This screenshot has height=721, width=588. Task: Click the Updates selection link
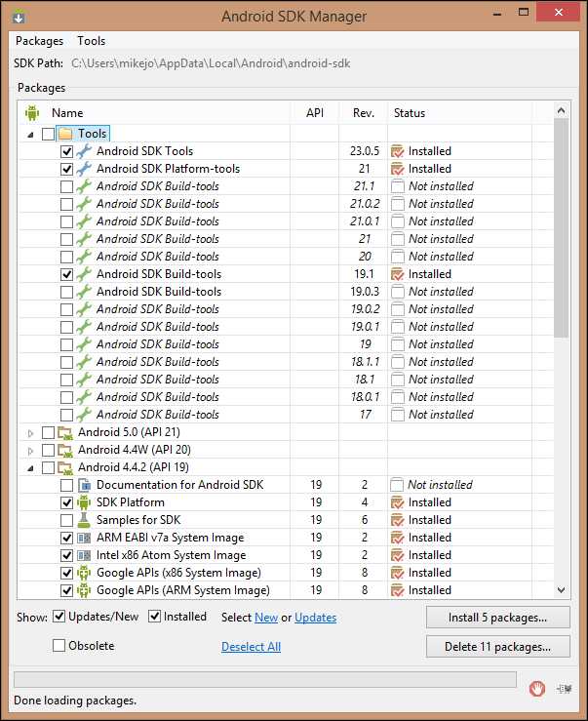coord(315,618)
